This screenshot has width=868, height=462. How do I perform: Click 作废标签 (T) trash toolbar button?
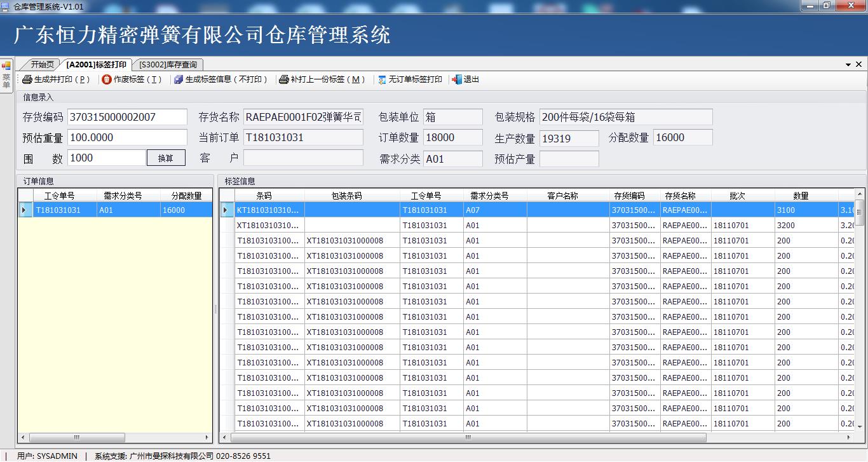132,79
